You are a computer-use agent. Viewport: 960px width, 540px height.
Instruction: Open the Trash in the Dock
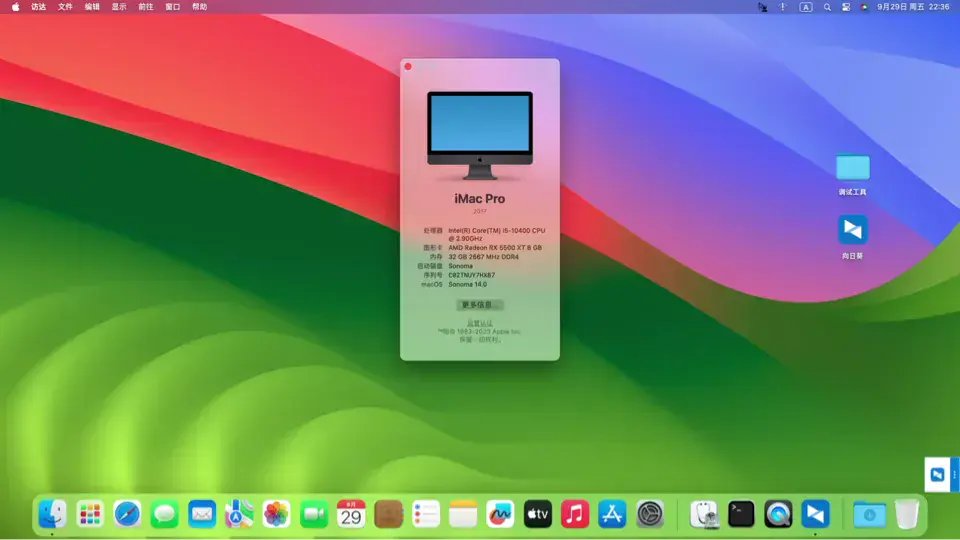(x=907, y=514)
